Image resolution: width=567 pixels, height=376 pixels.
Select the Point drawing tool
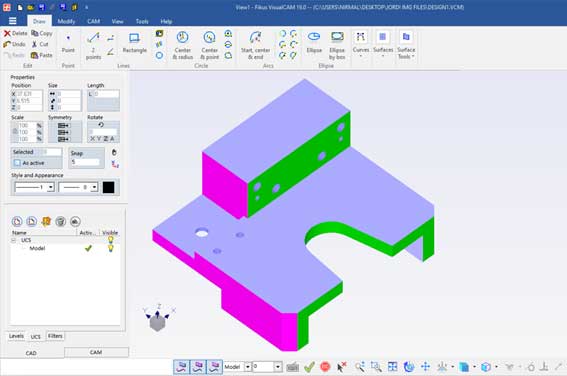tap(68, 43)
